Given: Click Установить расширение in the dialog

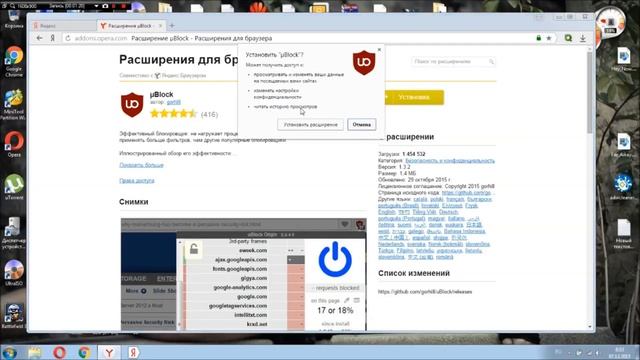Looking at the screenshot, I should click(x=311, y=124).
